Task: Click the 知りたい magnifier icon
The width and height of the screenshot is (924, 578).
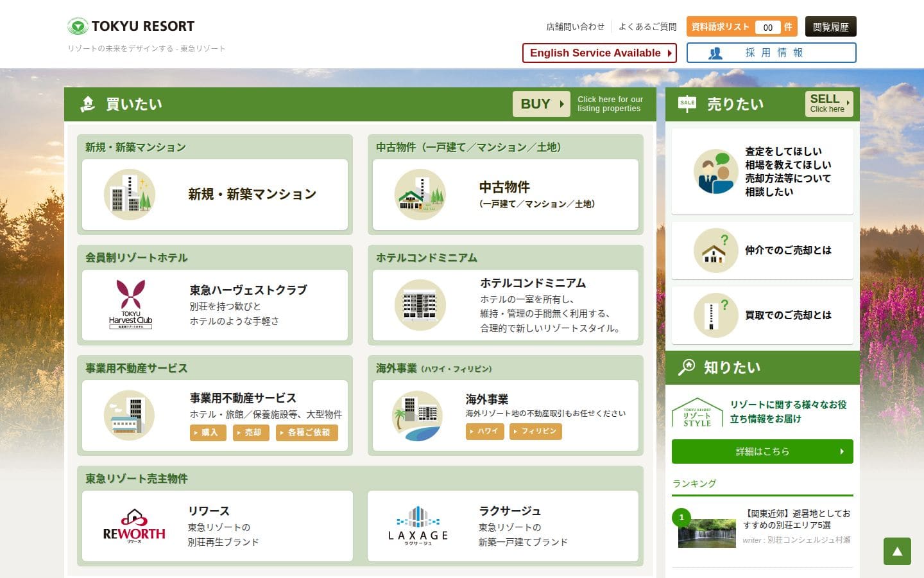Action: coord(687,367)
